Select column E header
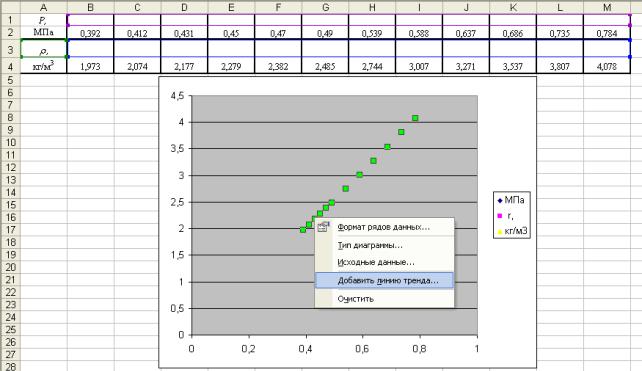This screenshot has height=371, width=642. coord(231,7)
